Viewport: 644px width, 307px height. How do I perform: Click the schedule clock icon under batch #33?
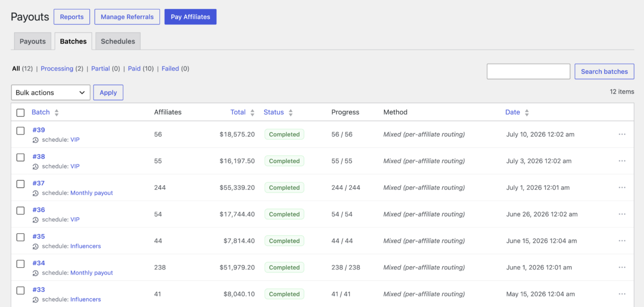point(36,300)
